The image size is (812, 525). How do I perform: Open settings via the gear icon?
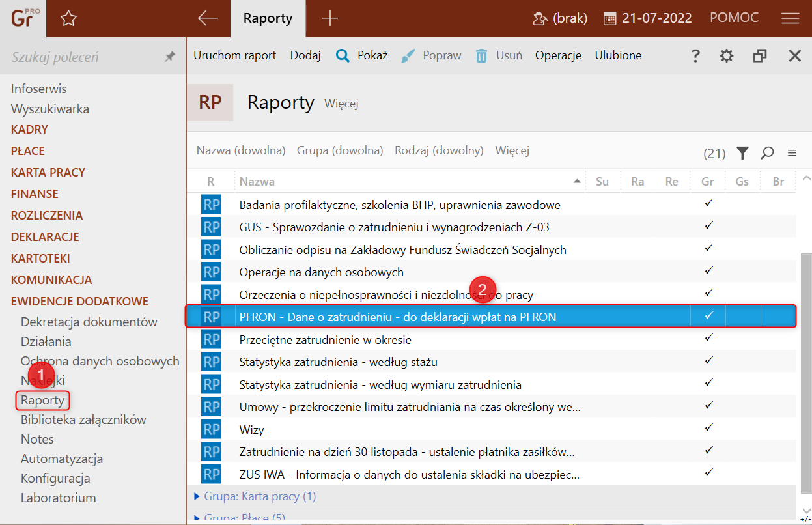727,56
